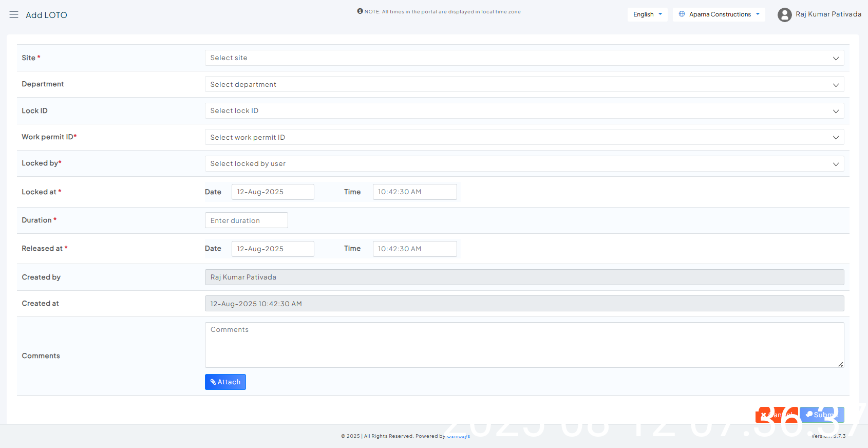Focus the Enter duration input
This screenshot has width=868, height=448.
(x=246, y=220)
